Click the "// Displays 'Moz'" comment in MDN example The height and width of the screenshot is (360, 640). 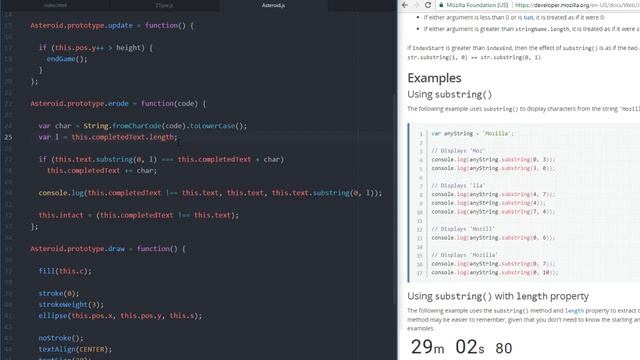[x=458, y=151]
